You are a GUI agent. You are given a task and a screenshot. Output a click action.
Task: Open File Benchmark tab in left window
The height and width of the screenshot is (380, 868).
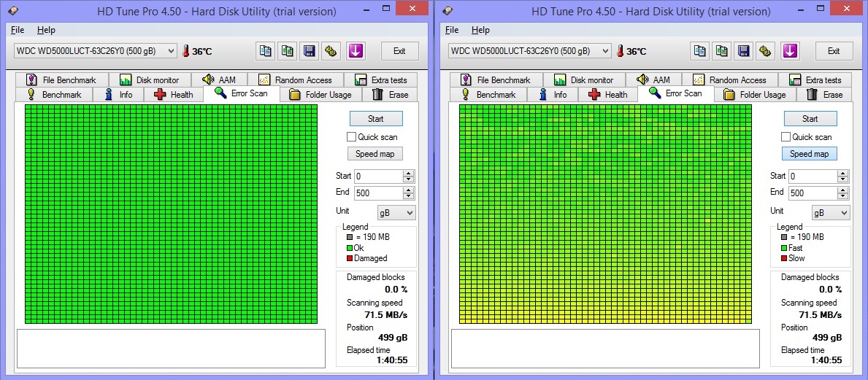pos(62,80)
